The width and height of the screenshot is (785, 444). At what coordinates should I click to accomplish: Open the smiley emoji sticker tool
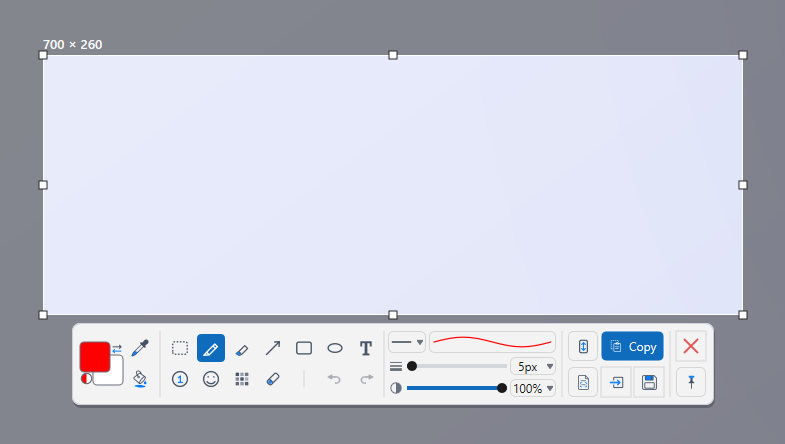211,379
